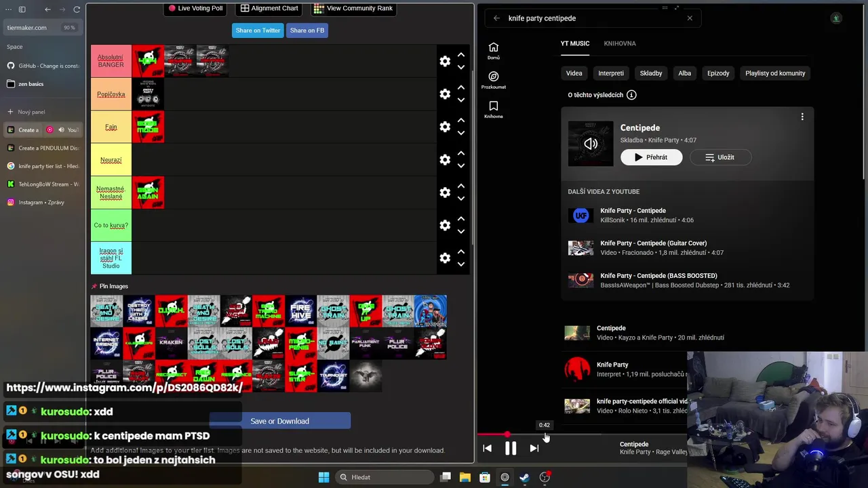Open settings gear for Fajn tier
The width and height of the screenshot is (868, 488).
[x=445, y=127]
